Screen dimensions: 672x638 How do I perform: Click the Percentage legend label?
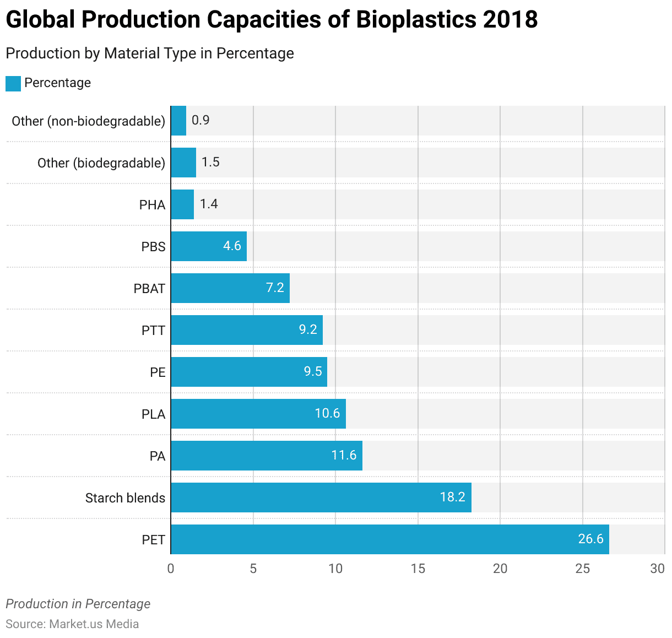tap(57, 83)
